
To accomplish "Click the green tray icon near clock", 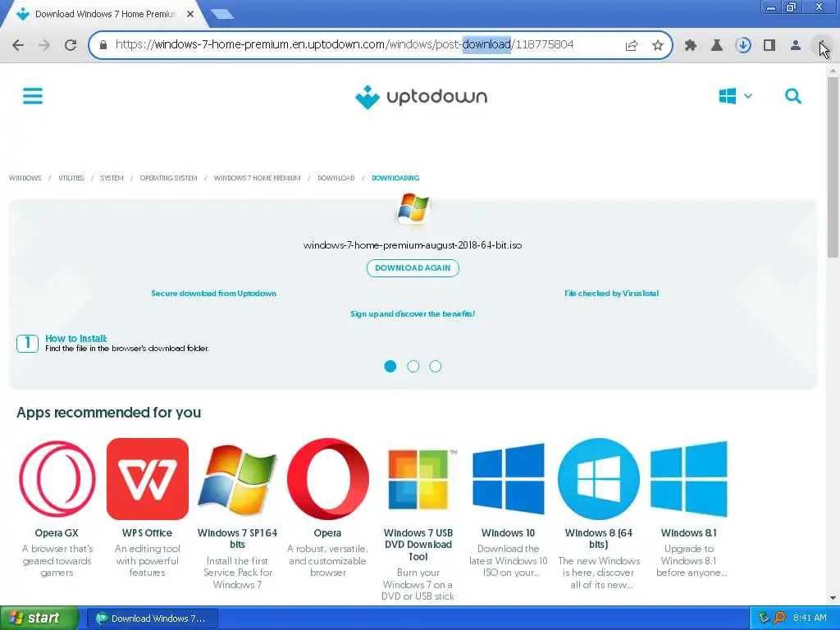I will point(764,619).
